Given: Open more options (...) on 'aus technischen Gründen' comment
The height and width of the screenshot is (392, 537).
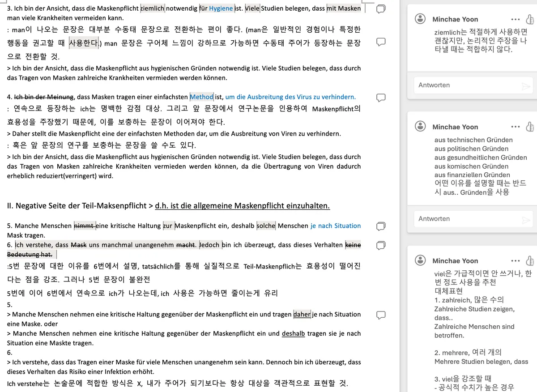Looking at the screenshot, I should [x=515, y=127].
